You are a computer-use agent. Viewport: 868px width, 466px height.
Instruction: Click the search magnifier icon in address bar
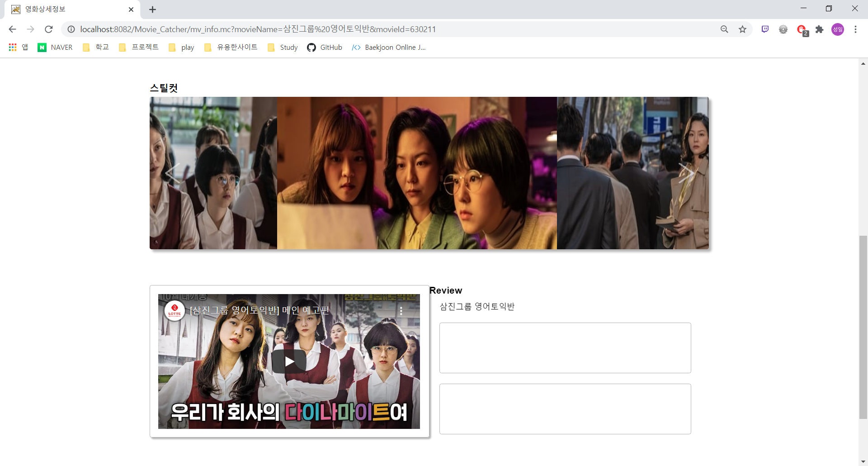724,29
